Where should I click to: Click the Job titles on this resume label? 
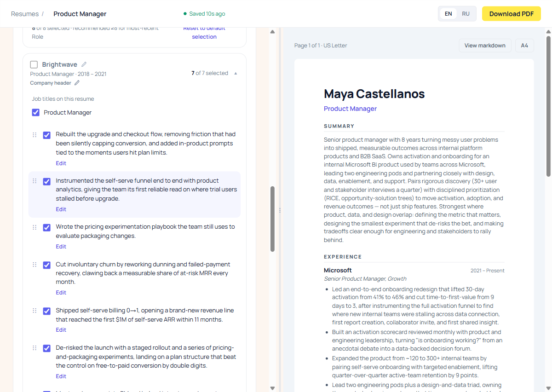pyautogui.click(x=63, y=99)
